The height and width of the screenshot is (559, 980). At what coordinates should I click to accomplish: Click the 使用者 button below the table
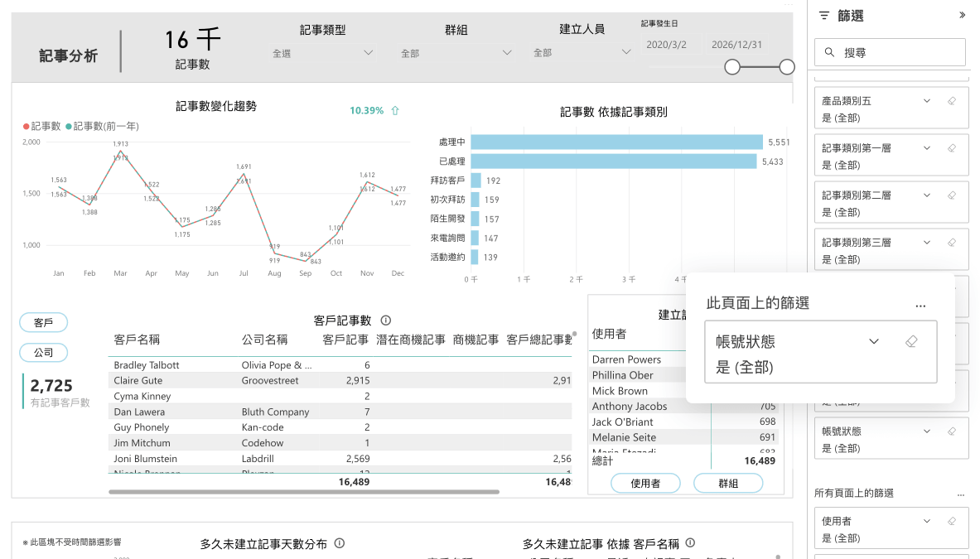click(x=645, y=483)
